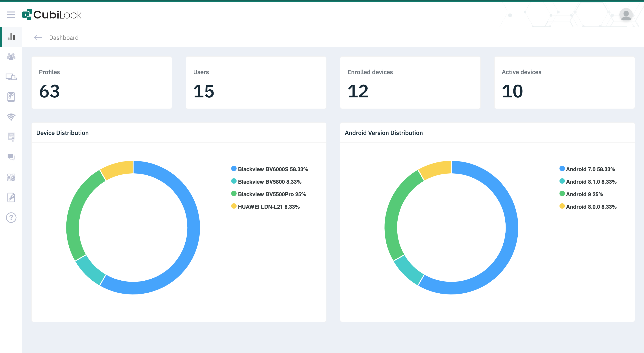Click the dashboard bar chart sidebar icon
Image resolution: width=644 pixels, height=353 pixels.
click(x=11, y=37)
